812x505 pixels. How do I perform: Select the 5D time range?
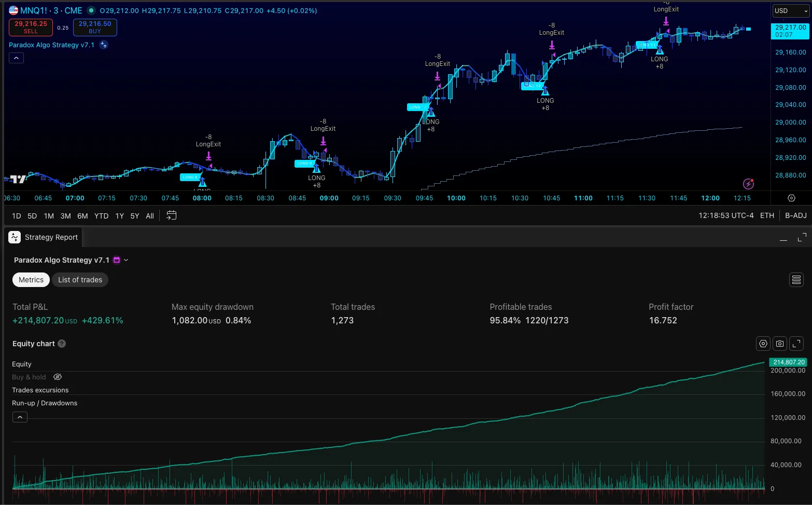[x=32, y=216]
